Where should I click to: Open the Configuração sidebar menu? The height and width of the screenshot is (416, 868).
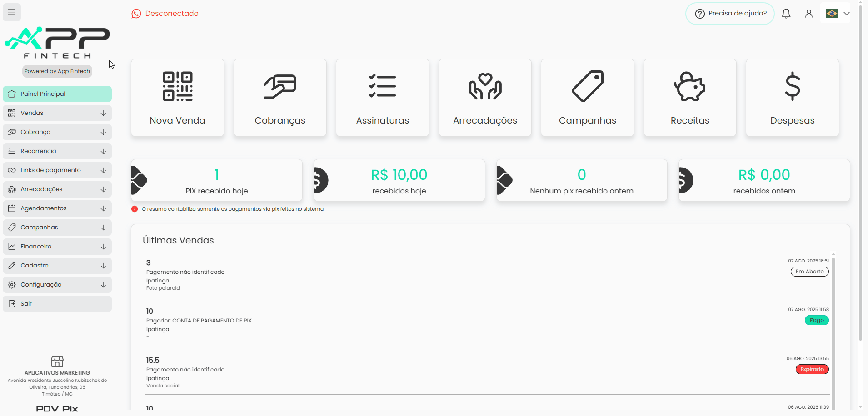click(57, 285)
